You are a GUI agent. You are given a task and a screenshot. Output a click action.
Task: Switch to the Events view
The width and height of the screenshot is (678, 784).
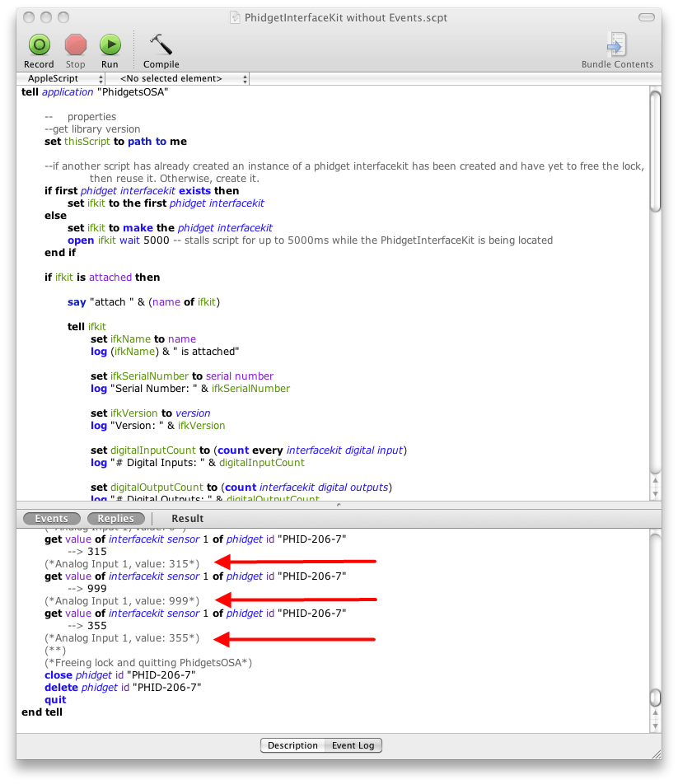click(x=52, y=519)
